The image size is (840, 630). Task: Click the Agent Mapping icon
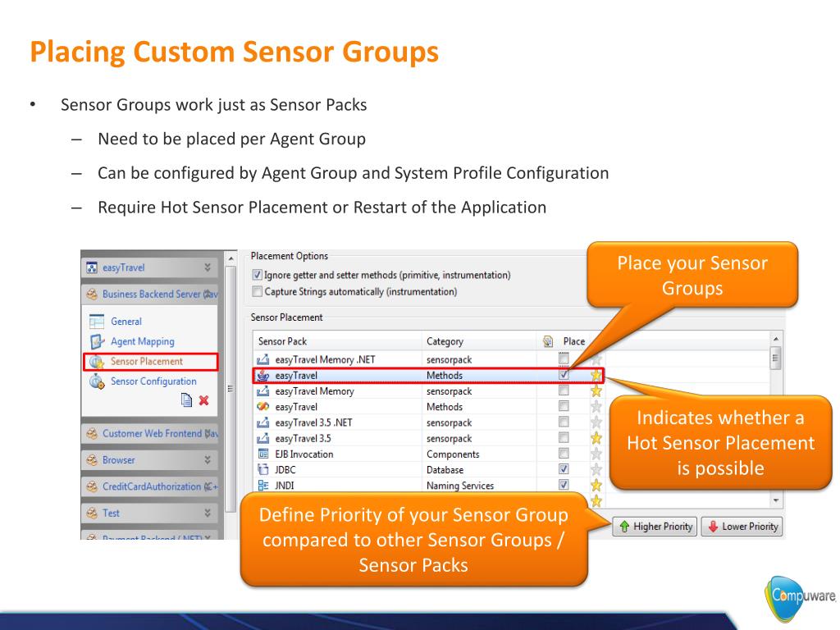pyautogui.click(x=97, y=341)
